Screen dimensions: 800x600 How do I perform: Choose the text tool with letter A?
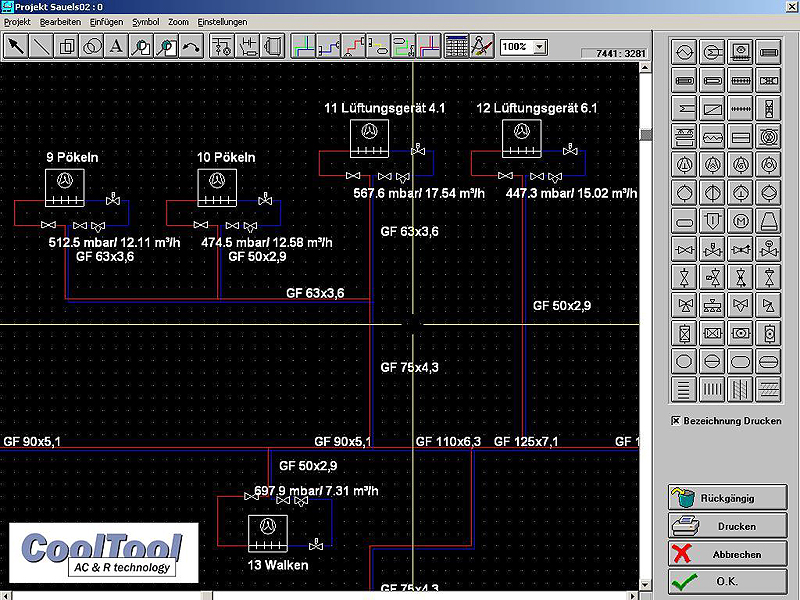[116, 46]
